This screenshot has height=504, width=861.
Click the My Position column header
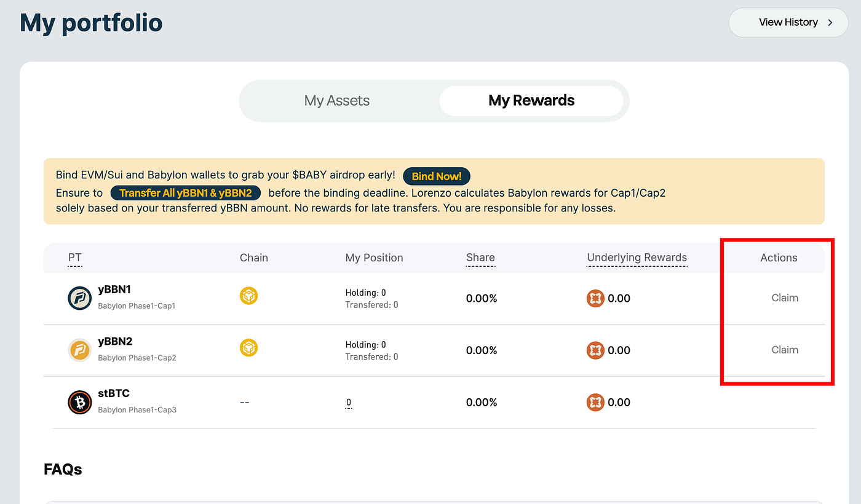(x=374, y=258)
